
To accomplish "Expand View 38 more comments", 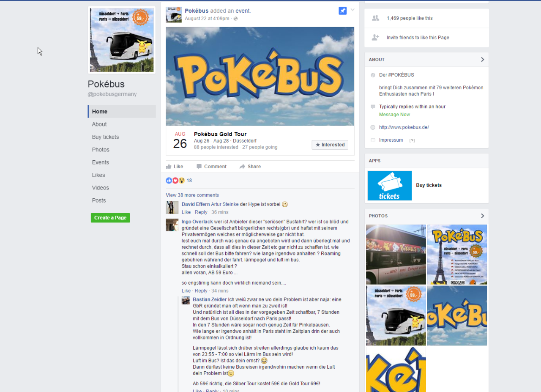I will [x=192, y=195].
